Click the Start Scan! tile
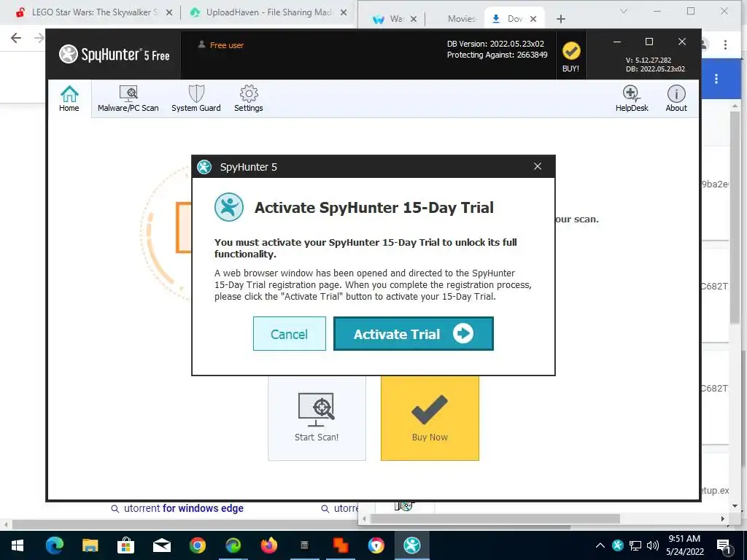Image resolution: width=747 pixels, height=560 pixels. [317, 418]
